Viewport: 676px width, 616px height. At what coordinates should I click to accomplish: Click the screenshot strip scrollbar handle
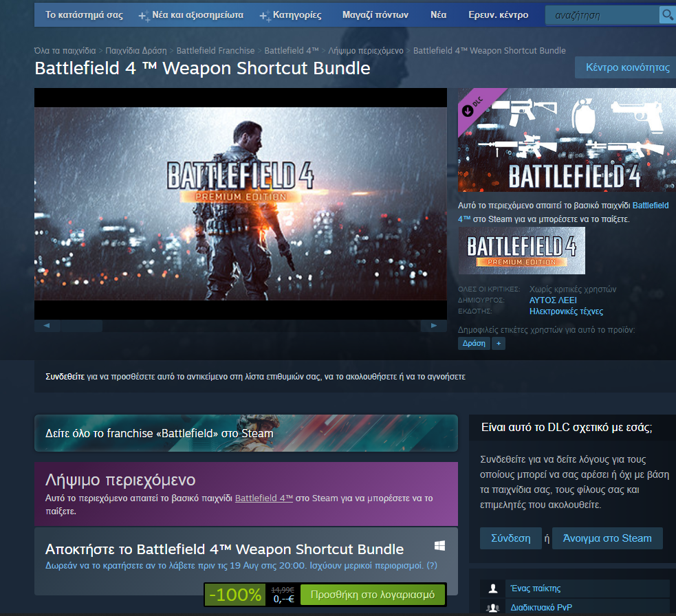coord(81,325)
